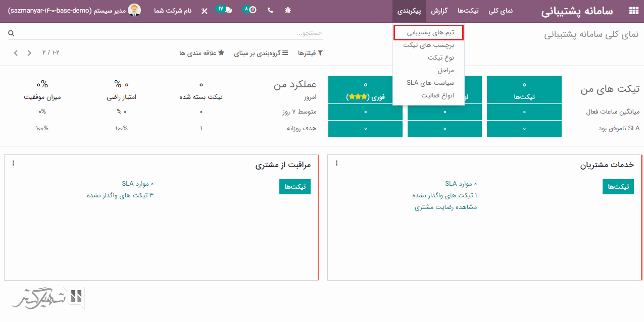Image resolution: width=644 pixels, height=322 pixels.
Task: Click the متوسط ۷ روز label
Action: [x=299, y=112]
